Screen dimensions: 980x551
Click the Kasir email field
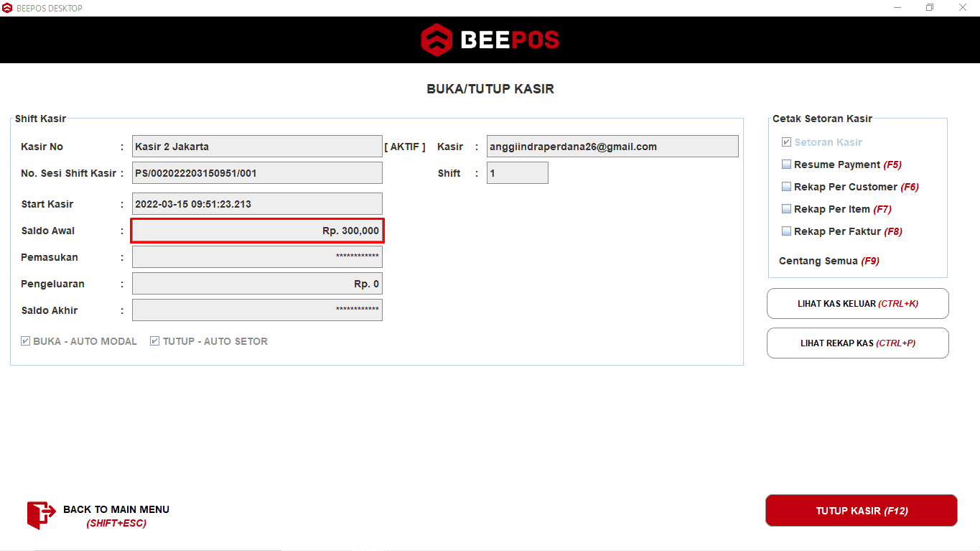coord(612,147)
